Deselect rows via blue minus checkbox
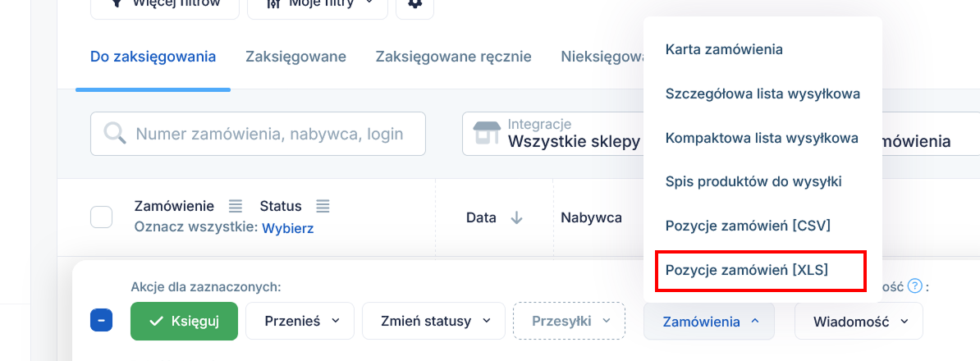 tap(101, 321)
